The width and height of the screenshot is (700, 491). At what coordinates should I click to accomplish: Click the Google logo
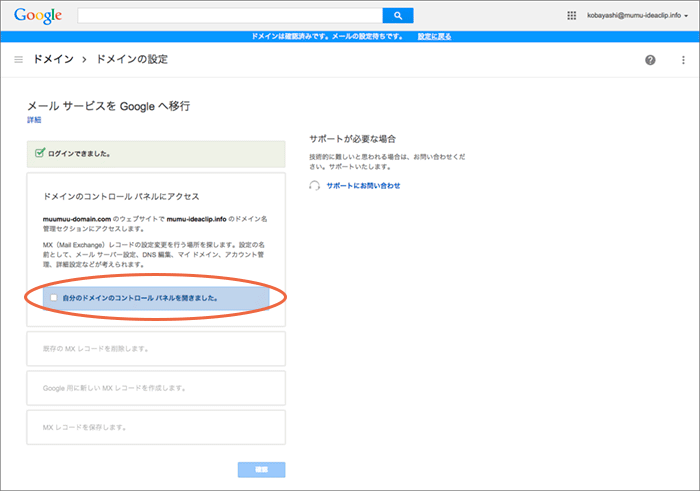pyautogui.click(x=38, y=16)
